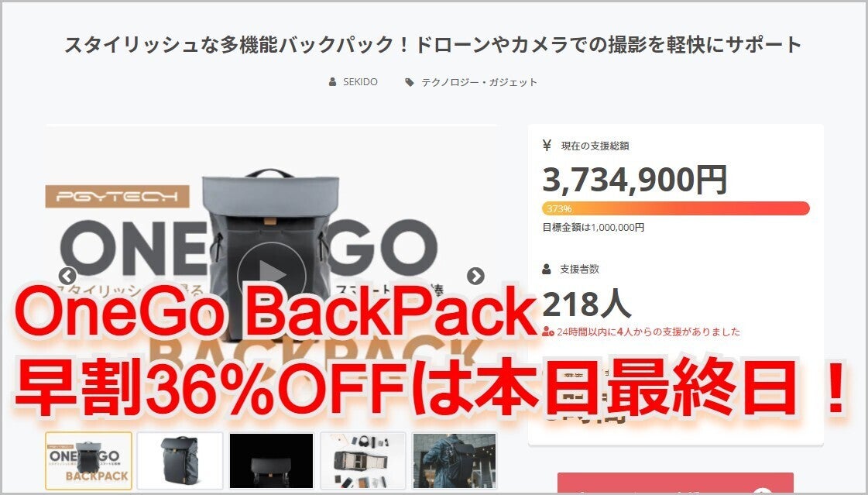Select the angled backpack thumbnail
Viewport: 868px width, 495px height.
tap(180, 461)
